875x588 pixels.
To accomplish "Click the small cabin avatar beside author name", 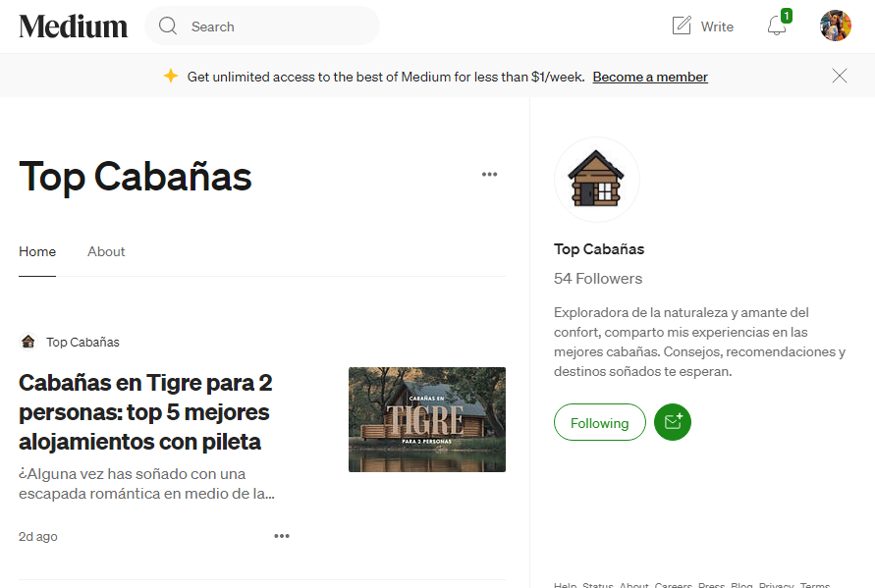I will pos(27,342).
